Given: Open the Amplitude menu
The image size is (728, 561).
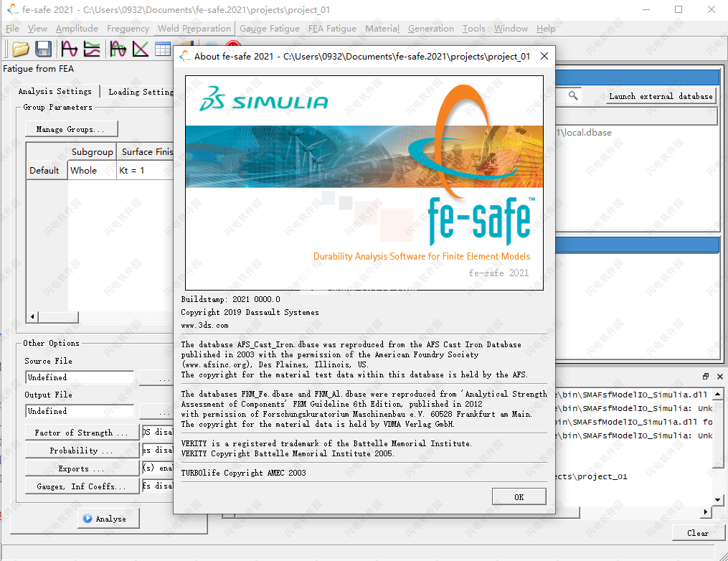Looking at the screenshot, I should pyautogui.click(x=77, y=28).
